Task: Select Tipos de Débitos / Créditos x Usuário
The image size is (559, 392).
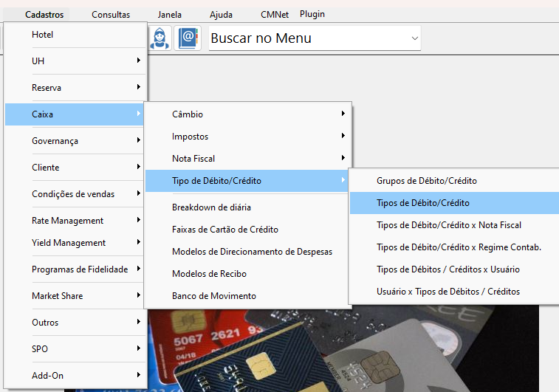Action: (x=455, y=269)
